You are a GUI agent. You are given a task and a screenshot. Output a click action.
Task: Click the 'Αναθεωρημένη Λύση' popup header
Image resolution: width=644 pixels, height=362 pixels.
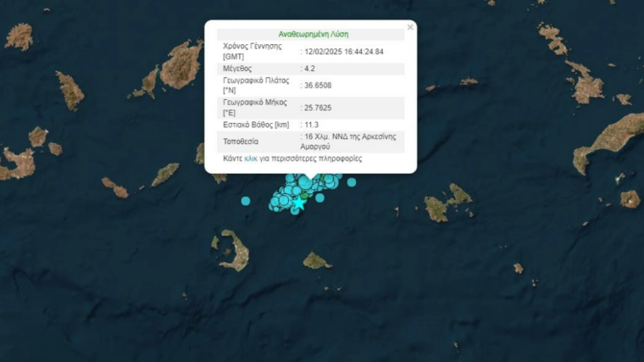point(313,35)
